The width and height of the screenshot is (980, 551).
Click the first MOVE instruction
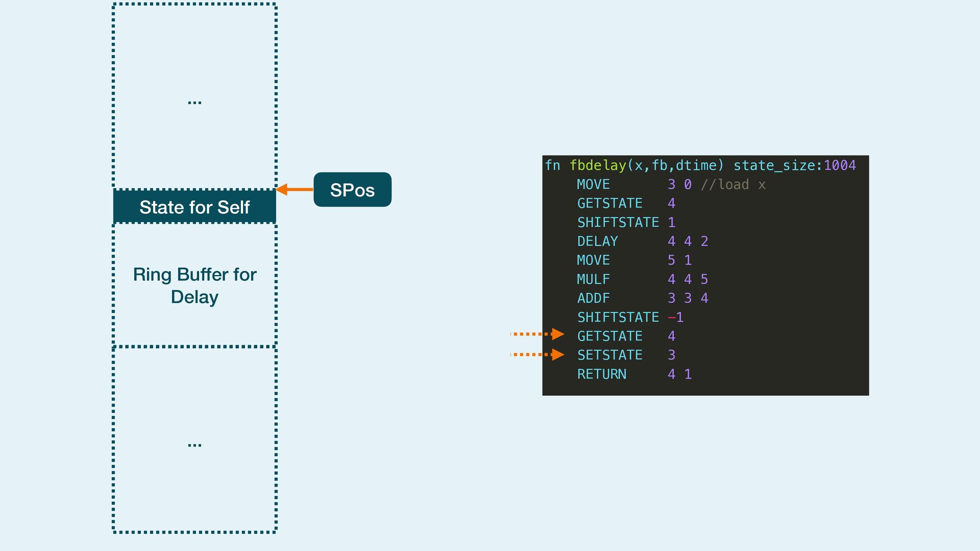[593, 185]
